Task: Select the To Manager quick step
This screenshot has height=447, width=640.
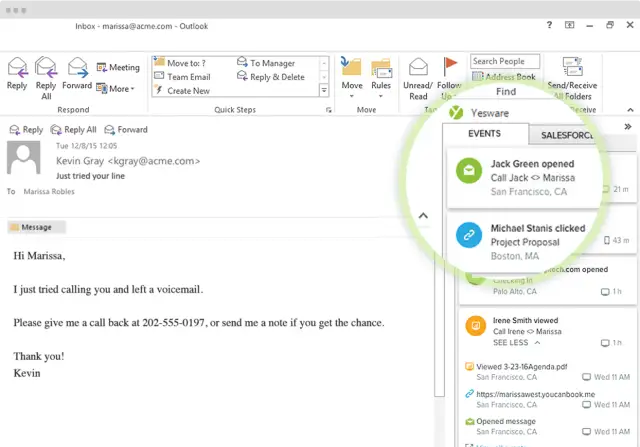Action: click(266, 63)
